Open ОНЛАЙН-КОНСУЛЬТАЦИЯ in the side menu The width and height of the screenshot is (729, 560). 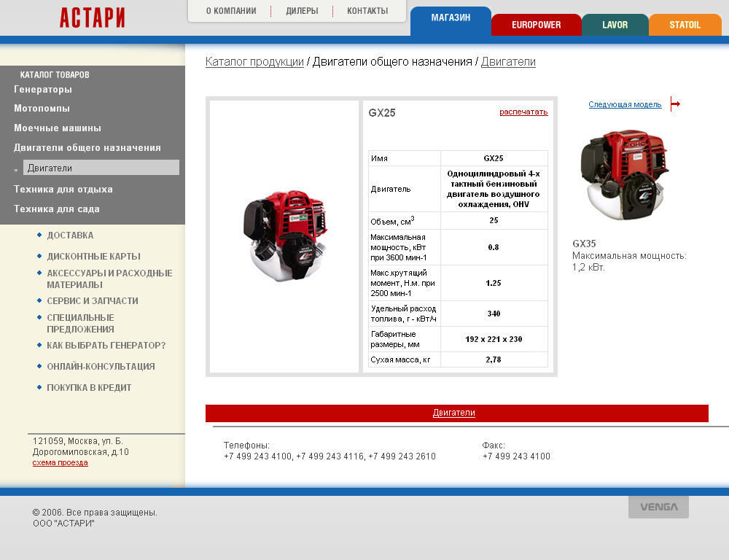point(101,367)
